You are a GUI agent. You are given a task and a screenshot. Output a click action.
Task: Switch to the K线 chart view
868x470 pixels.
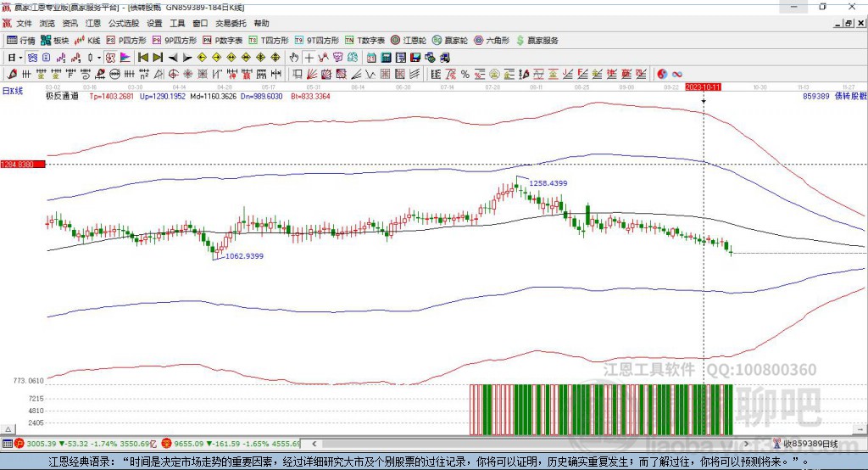coord(87,41)
